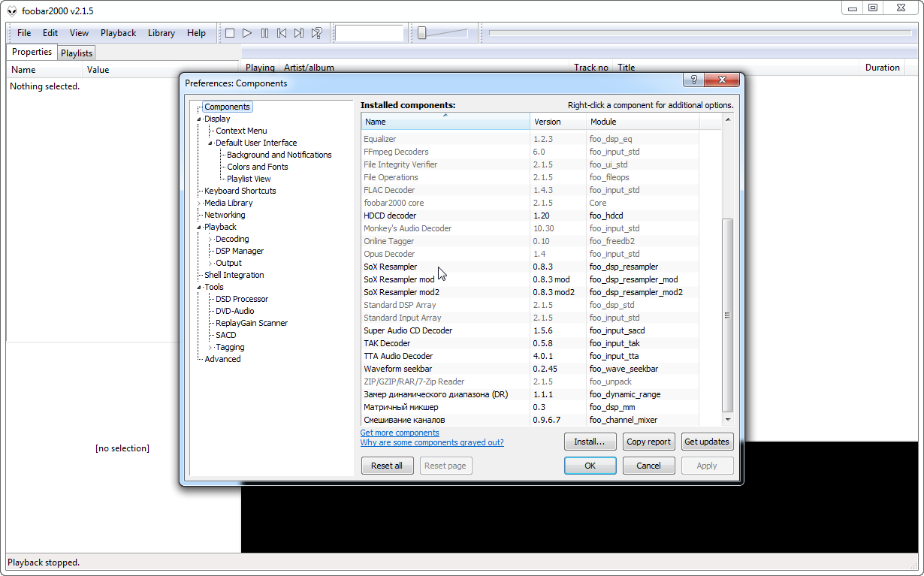
Task: Skip to next track icon
Action: [x=299, y=33]
